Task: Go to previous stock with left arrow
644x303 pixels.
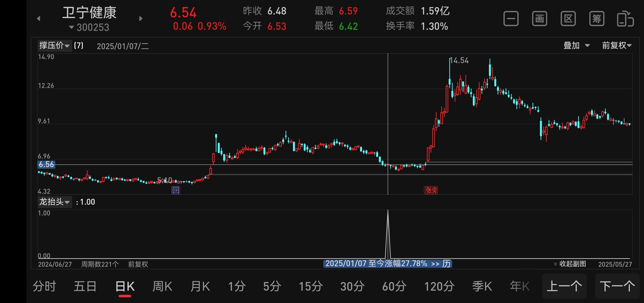Action: click(39, 19)
